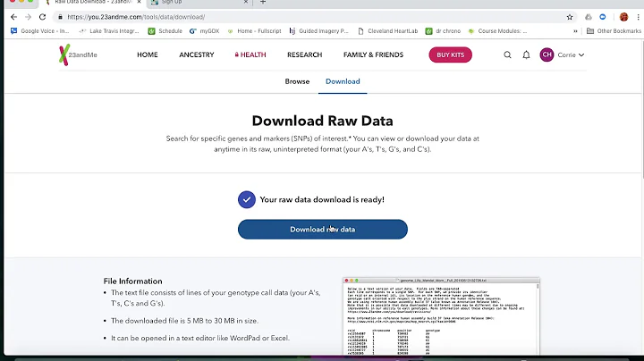This screenshot has height=361, width=644.
Task: Open the myGDX bookmark
Action: click(x=204, y=30)
